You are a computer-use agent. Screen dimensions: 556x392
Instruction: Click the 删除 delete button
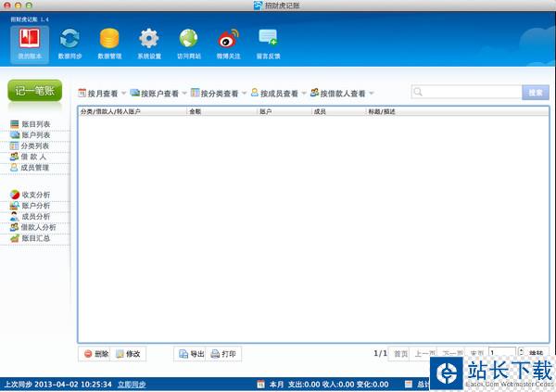point(96,354)
